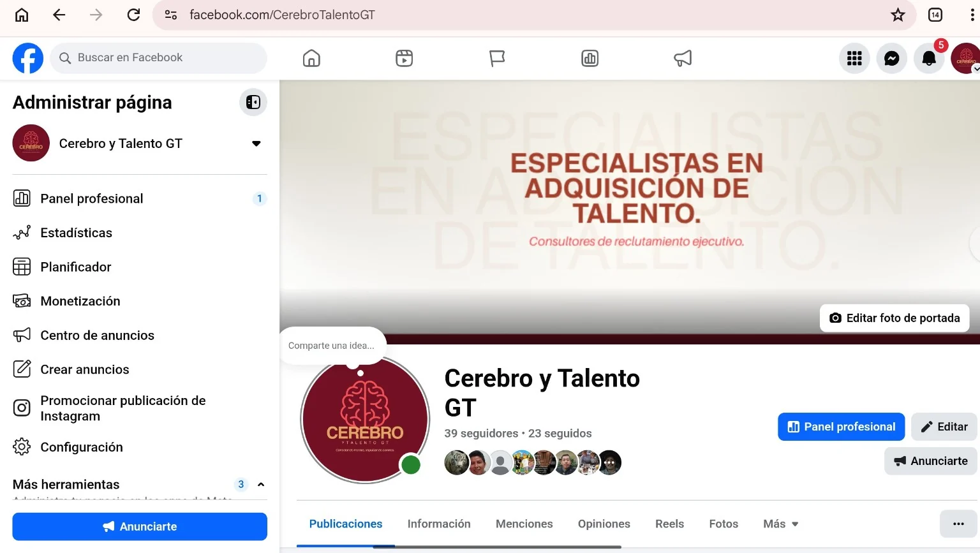View site information icon in address bar
Screen dimensions: 980x553
pyautogui.click(x=171, y=15)
